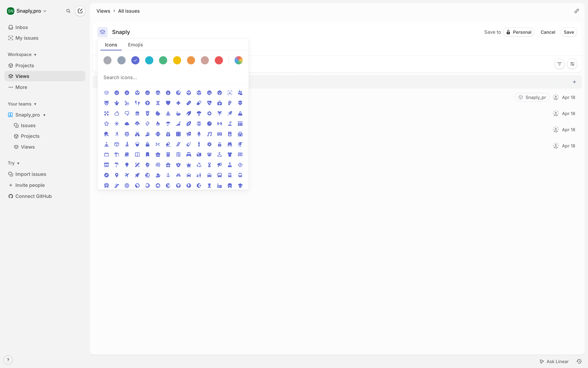The height and width of the screenshot is (368, 588).
Task: Open the history clock icon
Action: tap(579, 361)
